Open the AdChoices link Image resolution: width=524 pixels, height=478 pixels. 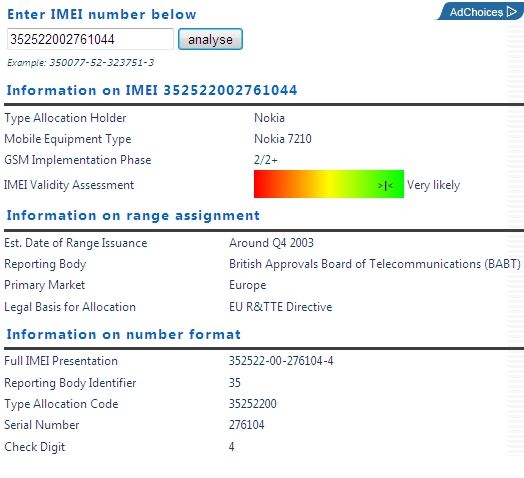pyautogui.click(x=481, y=12)
